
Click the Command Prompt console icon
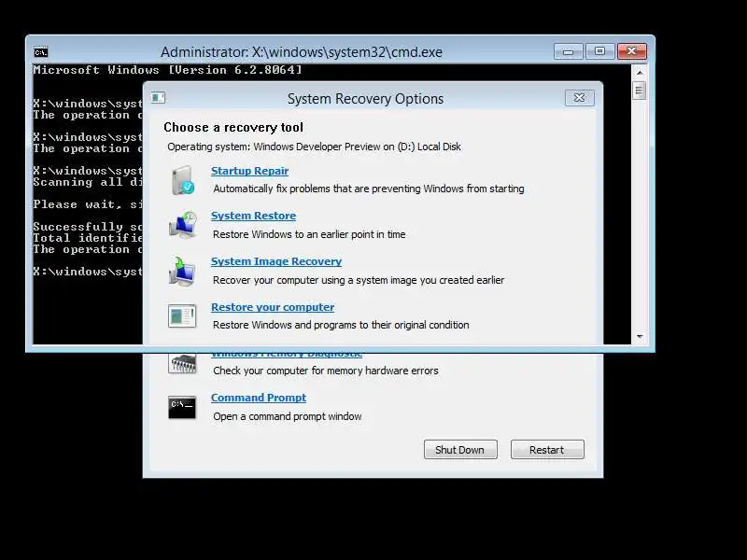(x=182, y=408)
